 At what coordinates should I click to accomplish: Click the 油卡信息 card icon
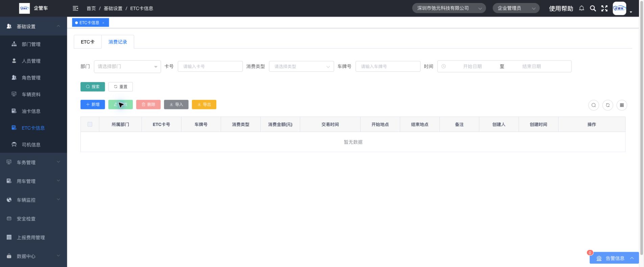14,111
